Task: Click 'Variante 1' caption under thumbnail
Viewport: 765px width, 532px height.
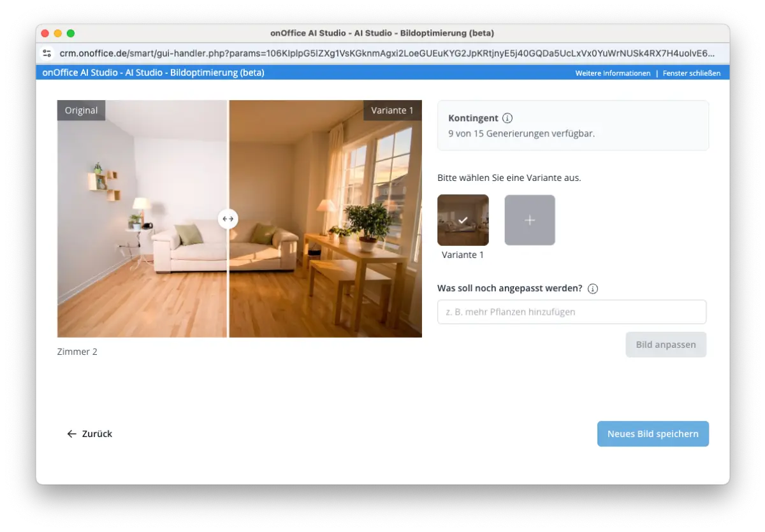Action: [463, 255]
